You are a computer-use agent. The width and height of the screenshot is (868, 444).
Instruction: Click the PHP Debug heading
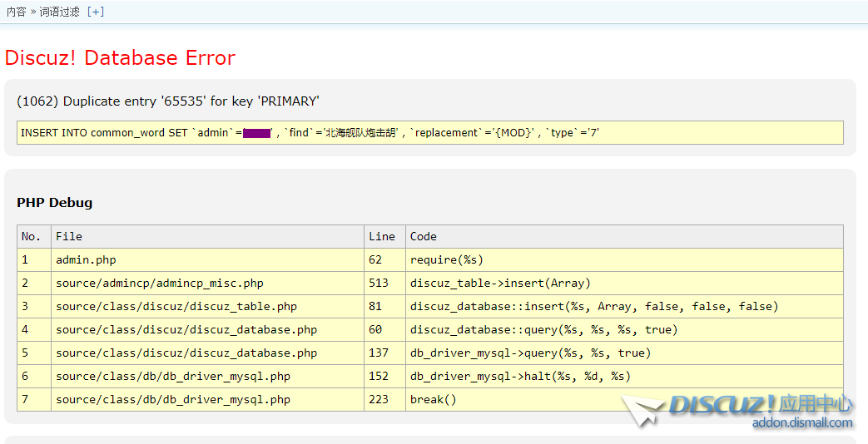point(55,202)
